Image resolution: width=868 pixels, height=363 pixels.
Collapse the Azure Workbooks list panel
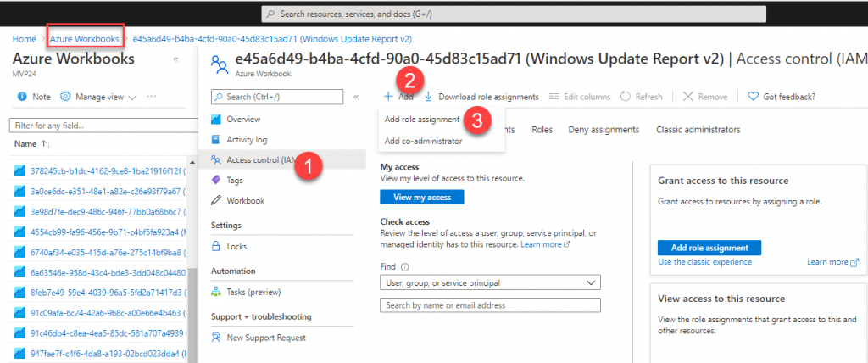tap(175, 59)
